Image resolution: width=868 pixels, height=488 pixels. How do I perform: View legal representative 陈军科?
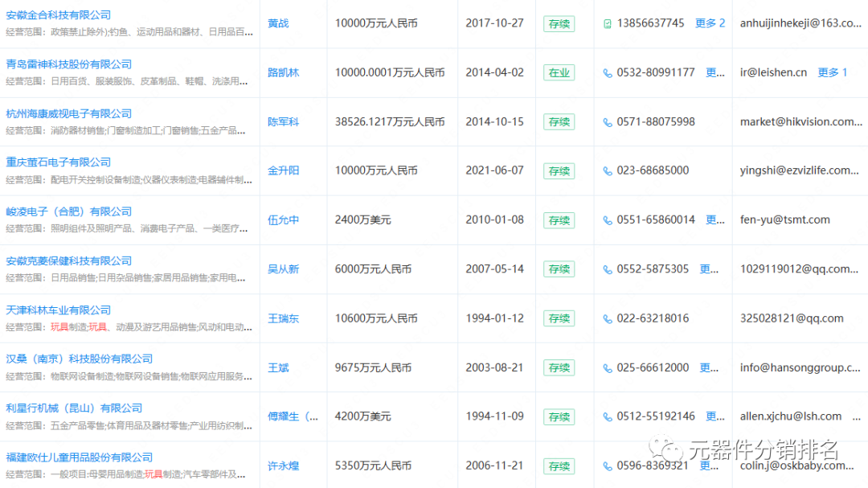(284, 122)
